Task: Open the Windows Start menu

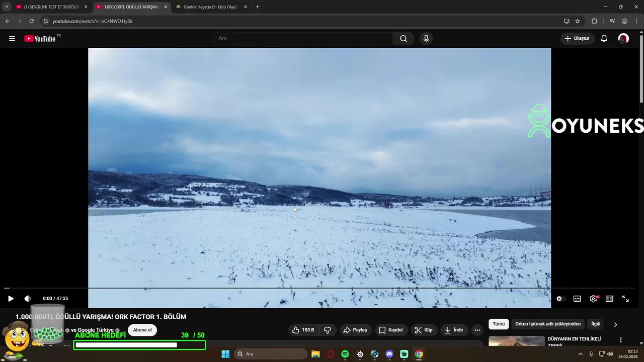Action: click(x=225, y=354)
